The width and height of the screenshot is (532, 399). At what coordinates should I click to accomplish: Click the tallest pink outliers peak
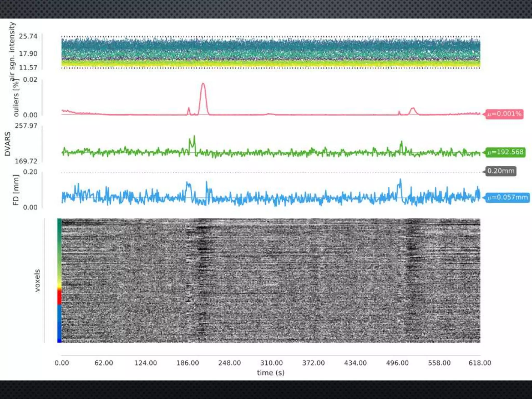[x=203, y=84]
